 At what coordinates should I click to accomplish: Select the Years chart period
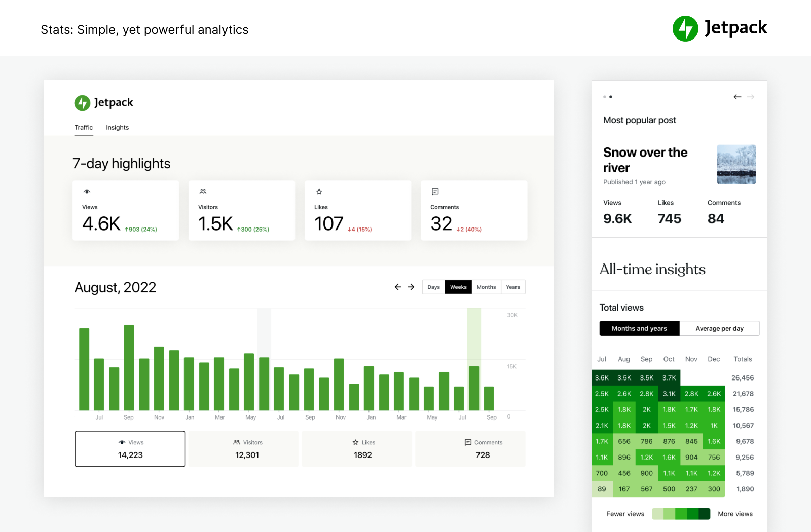(x=513, y=287)
